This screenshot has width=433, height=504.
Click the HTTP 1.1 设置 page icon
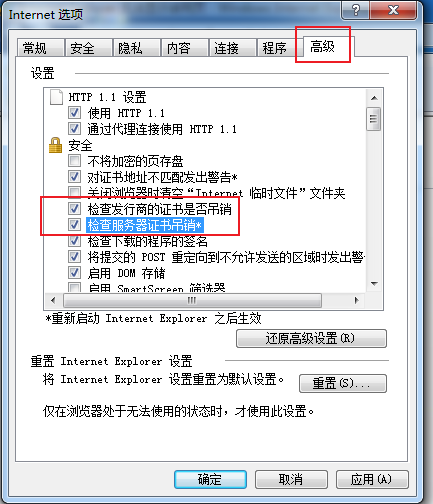[56, 97]
